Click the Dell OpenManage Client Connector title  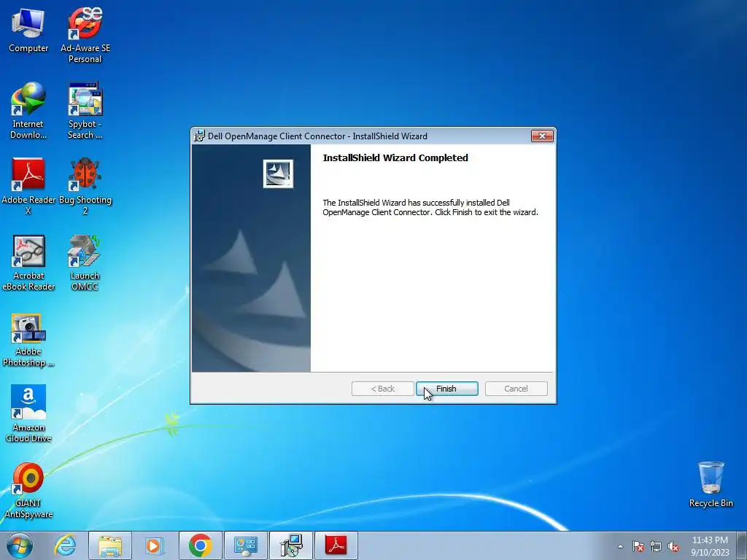[317, 136]
